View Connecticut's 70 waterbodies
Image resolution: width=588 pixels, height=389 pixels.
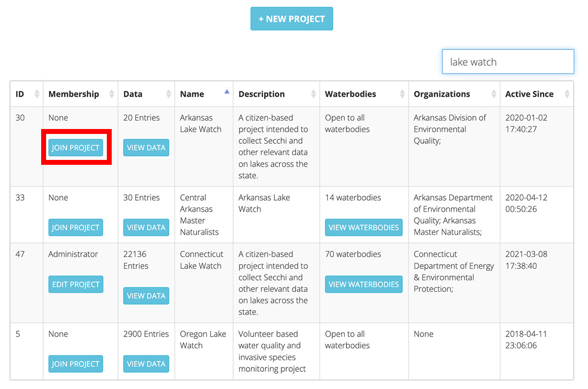pyautogui.click(x=364, y=285)
